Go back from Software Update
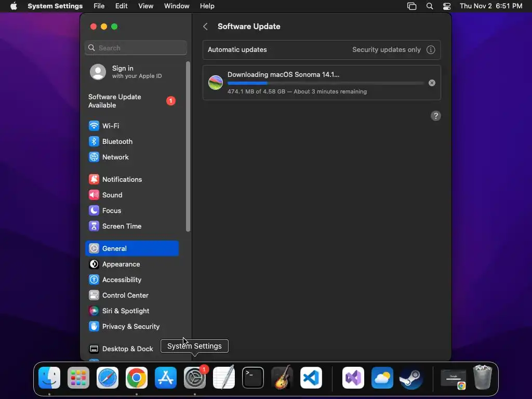This screenshot has width=532, height=399. (x=205, y=26)
